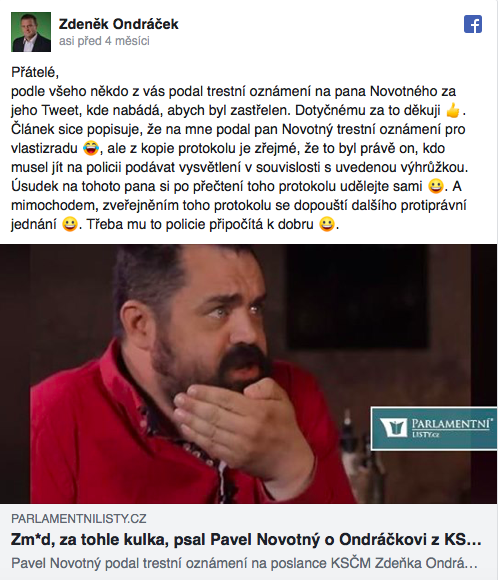Click the text 'Úsudek na tohoto pana'
Viewport: 498px width, 580px height.
(84, 186)
